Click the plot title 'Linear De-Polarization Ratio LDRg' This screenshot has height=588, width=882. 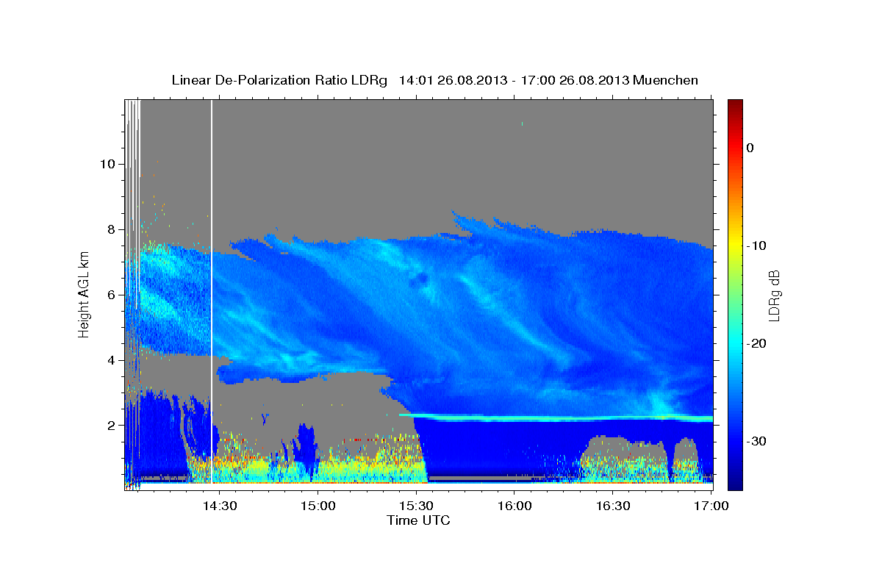(279, 80)
